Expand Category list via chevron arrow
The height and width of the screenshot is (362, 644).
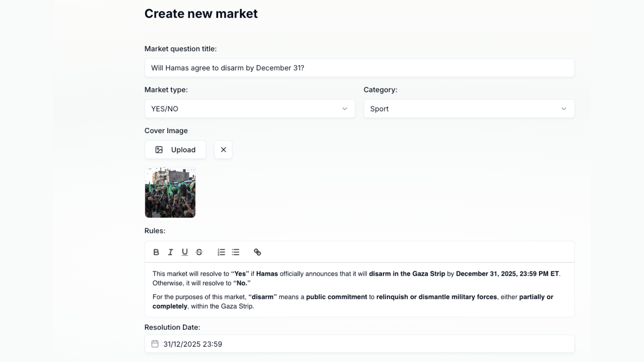(x=564, y=109)
